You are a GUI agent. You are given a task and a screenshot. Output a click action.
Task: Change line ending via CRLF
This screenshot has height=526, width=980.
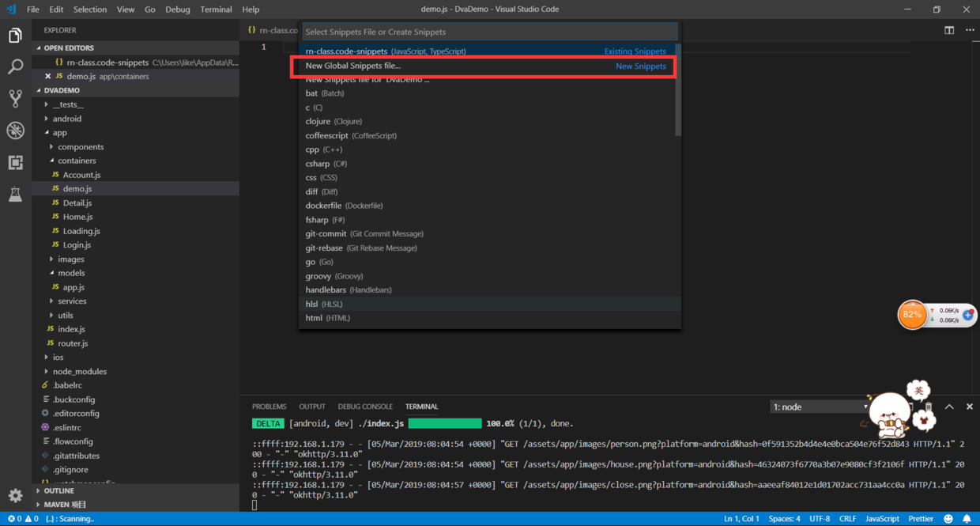pyautogui.click(x=847, y=519)
